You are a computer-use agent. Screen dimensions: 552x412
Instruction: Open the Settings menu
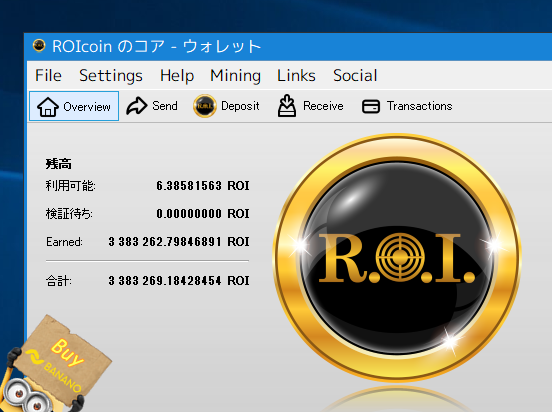[111, 75]
